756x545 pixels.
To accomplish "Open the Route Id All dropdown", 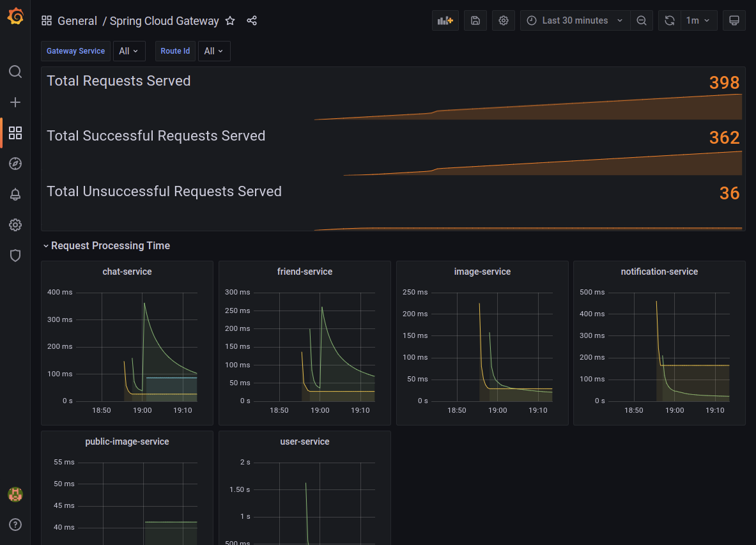I will coord(214,51).
